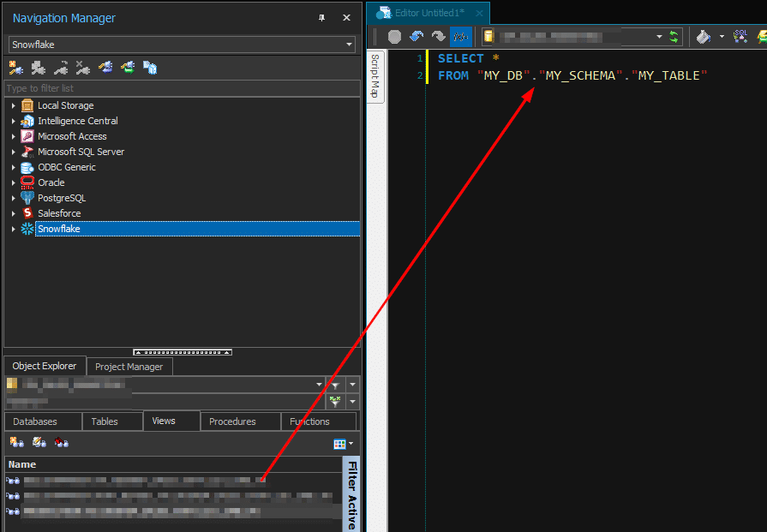Click the panel splitter collapse handle

tap(183, 352)
